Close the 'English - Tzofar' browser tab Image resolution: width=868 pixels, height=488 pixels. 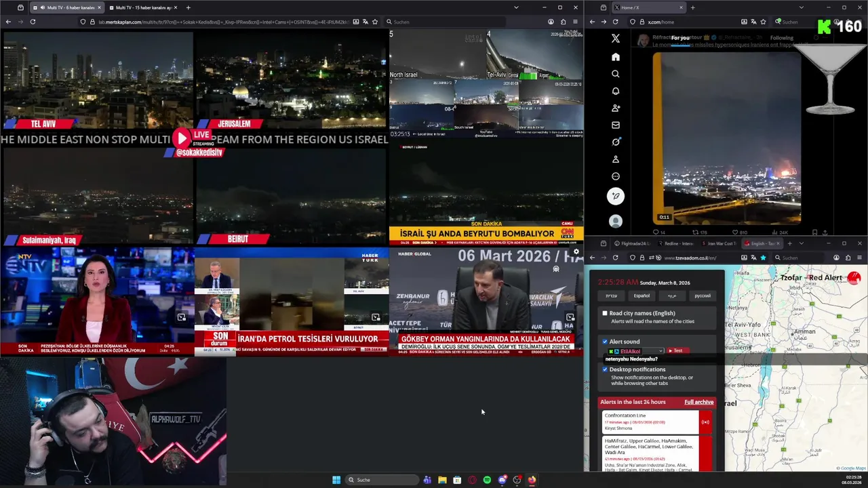778,243
